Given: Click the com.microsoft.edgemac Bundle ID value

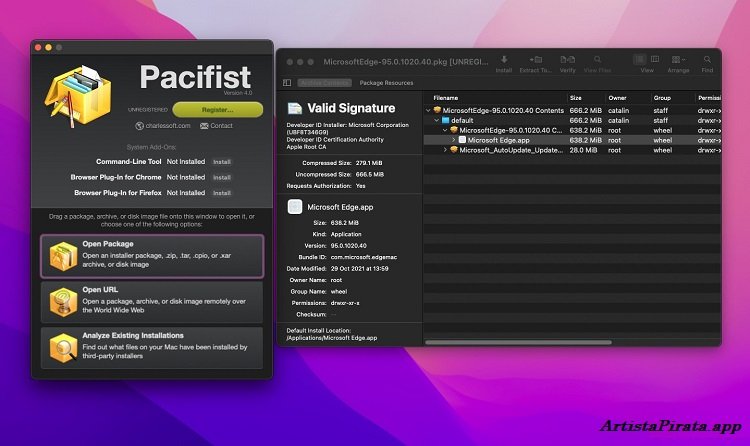Looking at the screenshot, I should pyautogui.click(x=364, y=257).
